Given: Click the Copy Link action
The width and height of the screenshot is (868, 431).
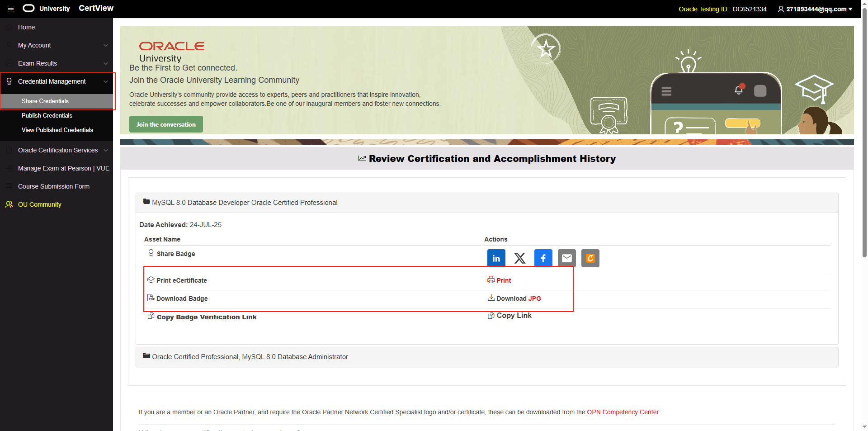Looking at the screenshot, I should [x=514, y=316].
